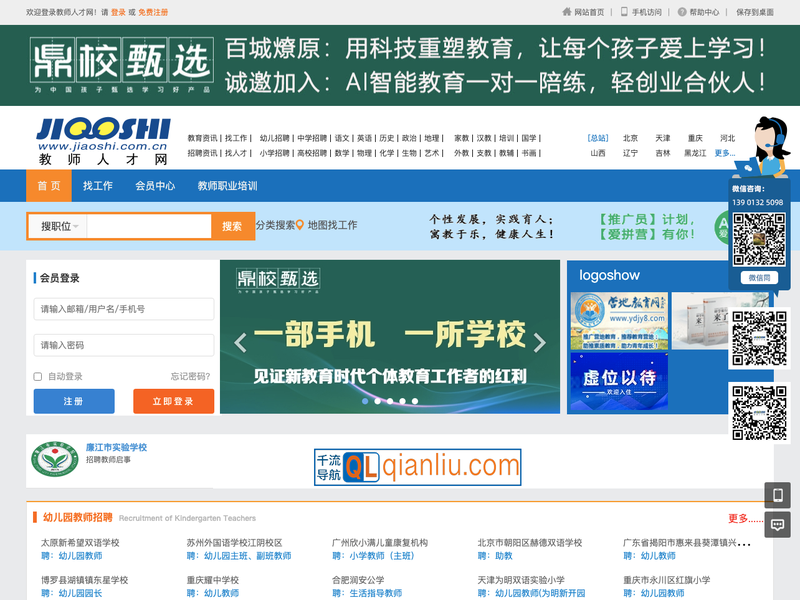Expand more regions via 更多 link
The image size is (800, 600).
(724, 153)
